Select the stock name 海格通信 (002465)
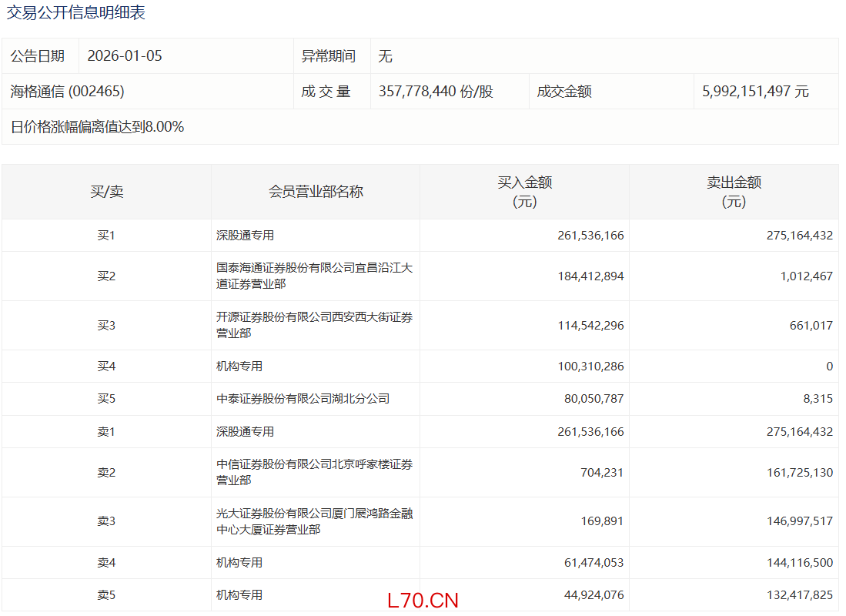846x616 pixels. coord(67,92)
